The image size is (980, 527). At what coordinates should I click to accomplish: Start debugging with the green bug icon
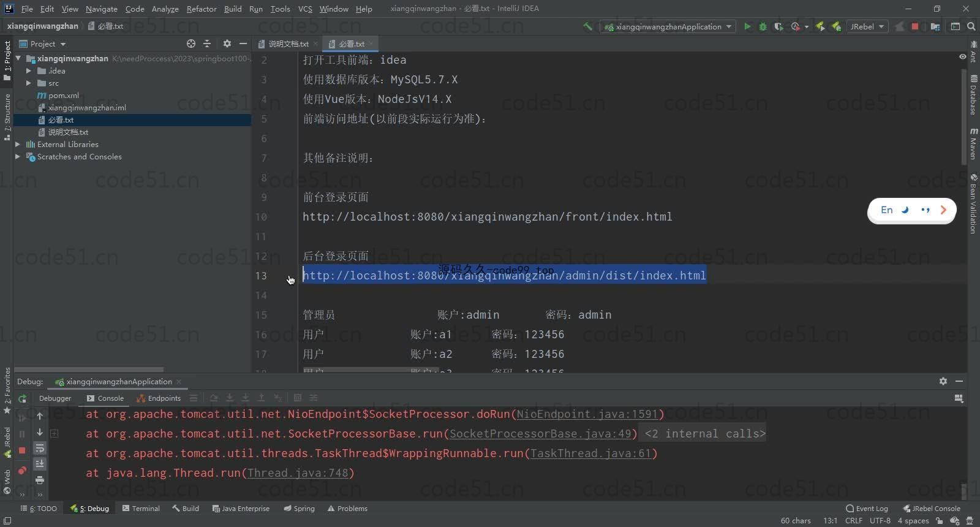pos(763,26)
